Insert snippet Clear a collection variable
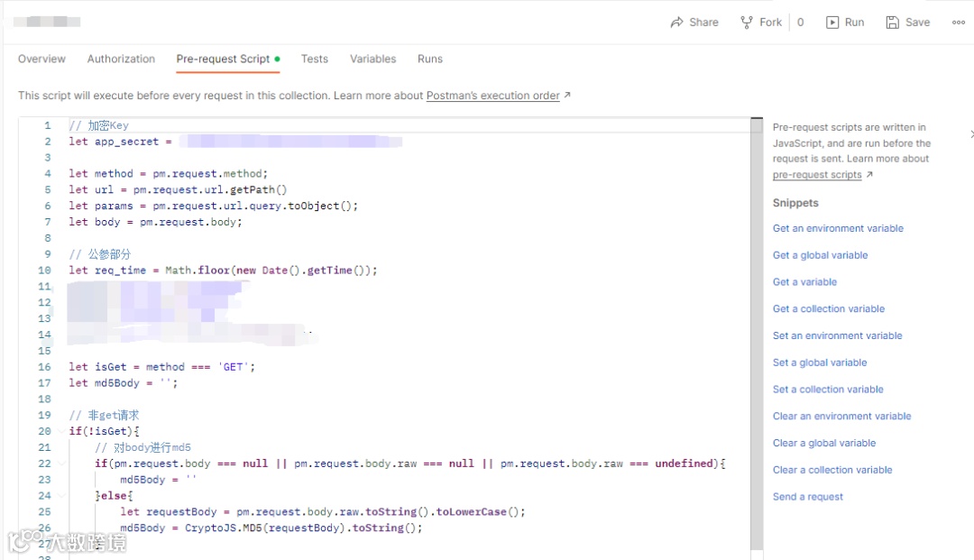The width and height of the screenshot is (974, 560). (x=832, y=470)
